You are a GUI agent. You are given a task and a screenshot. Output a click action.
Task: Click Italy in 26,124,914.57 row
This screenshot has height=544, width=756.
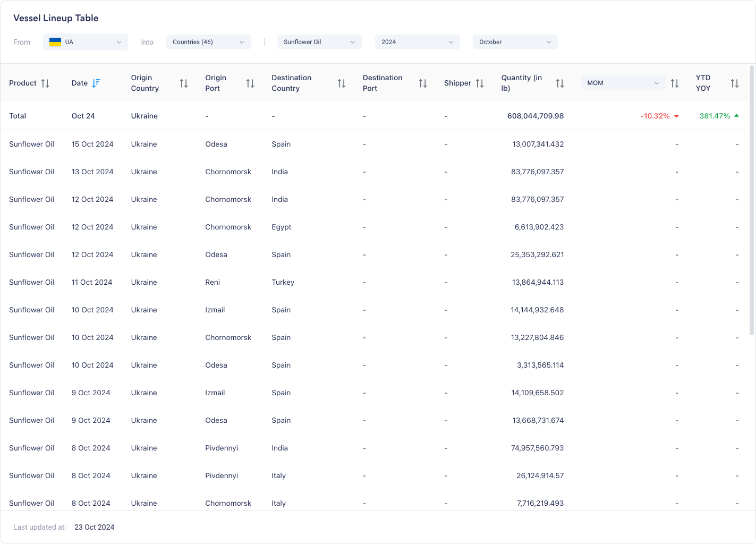click(x=279, y=475)
